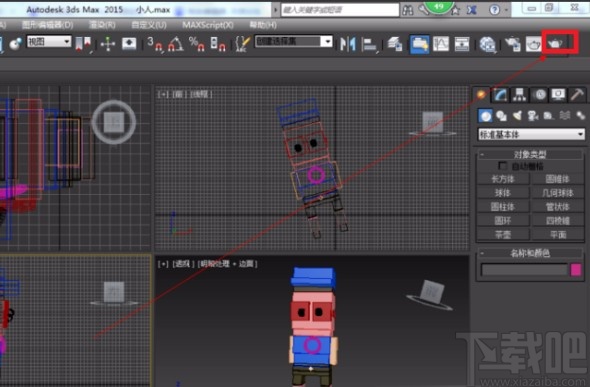This screenshot has height=387, width=590.
Task: Open the 视图 coordinate system dropdown
Action: tap(49, 41)
